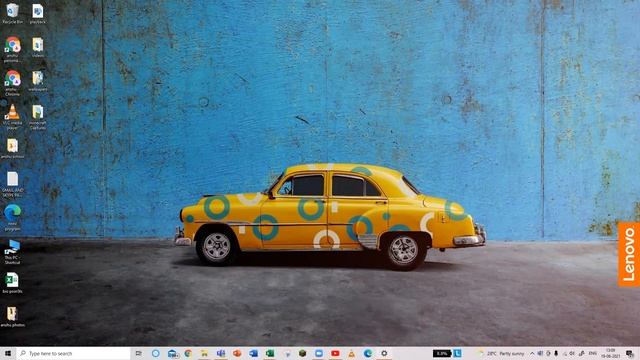Open Microsoft Teams from the taskbar
This screenshot has height=360, width=640.
pyautogui.click(x=221, y=353)
